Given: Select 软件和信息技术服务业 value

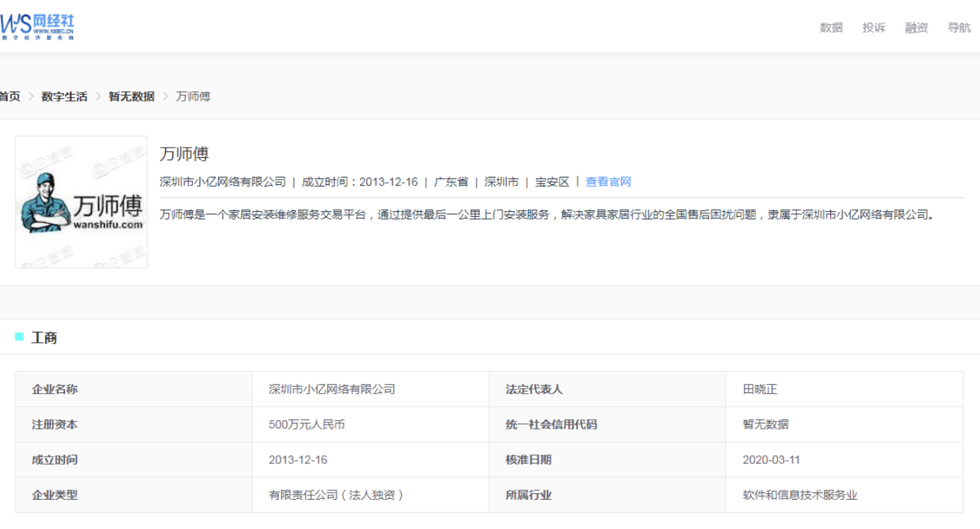Looking at the screenshot, I should coord(800,495).
